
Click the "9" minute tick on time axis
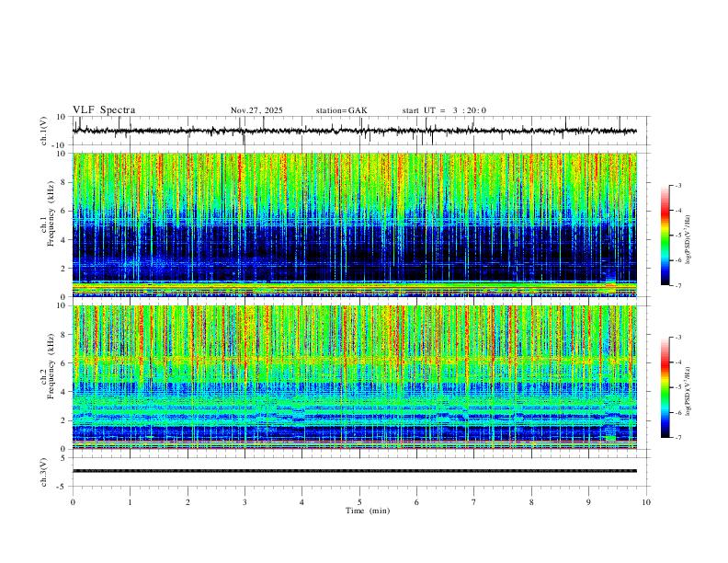[588, 502]
